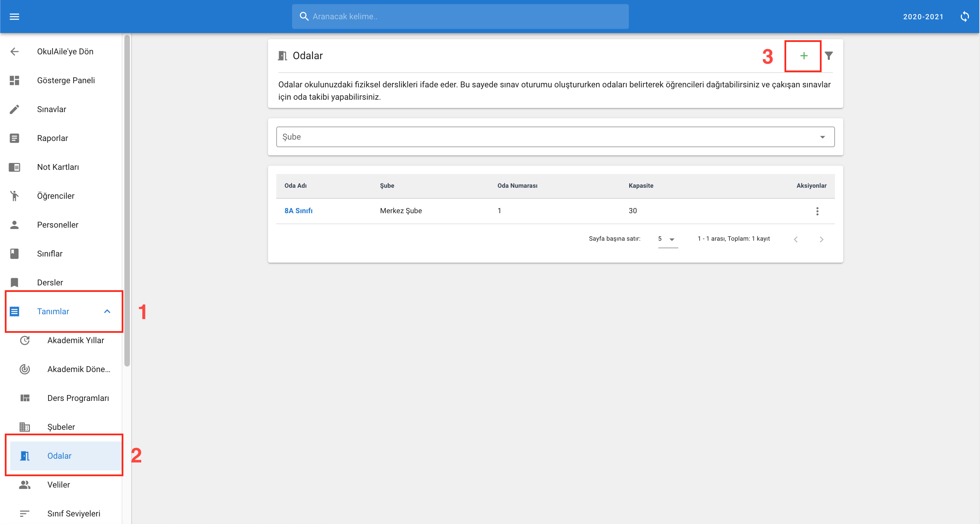Collapse the Tanımlar section chevron
Image resolution: width=980 pixels, height=524 pixels.
(x=107, y=311)
